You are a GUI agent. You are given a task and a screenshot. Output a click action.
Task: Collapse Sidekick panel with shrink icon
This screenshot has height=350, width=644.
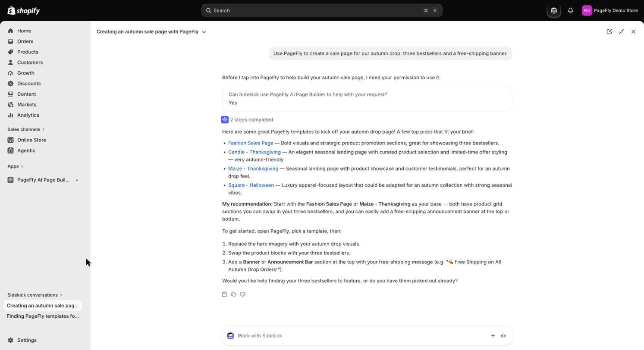(621, 31)
